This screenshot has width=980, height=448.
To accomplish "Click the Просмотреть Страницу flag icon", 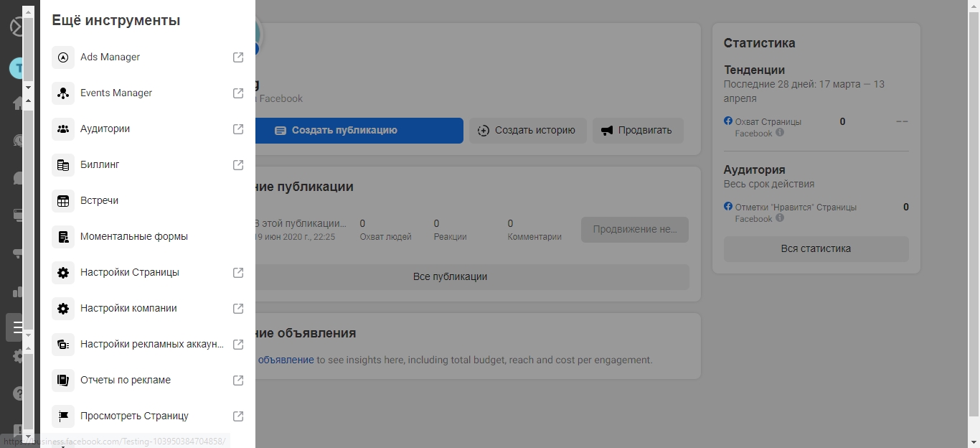I will 63,416.
